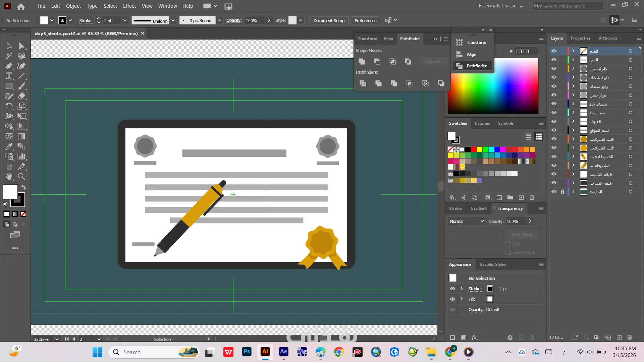Select the Type tool

[x=9, y=76]
